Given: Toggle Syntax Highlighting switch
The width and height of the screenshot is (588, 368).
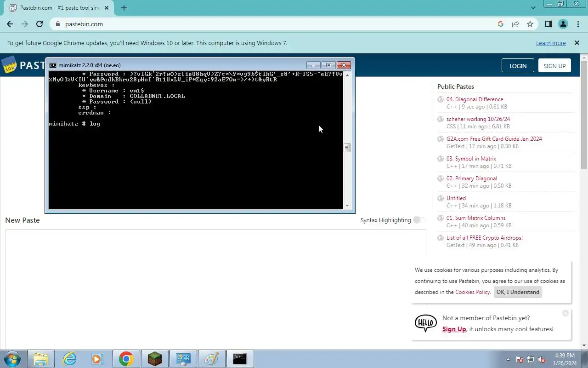Looking at the screenshot, I should click(x=419, y=220).
